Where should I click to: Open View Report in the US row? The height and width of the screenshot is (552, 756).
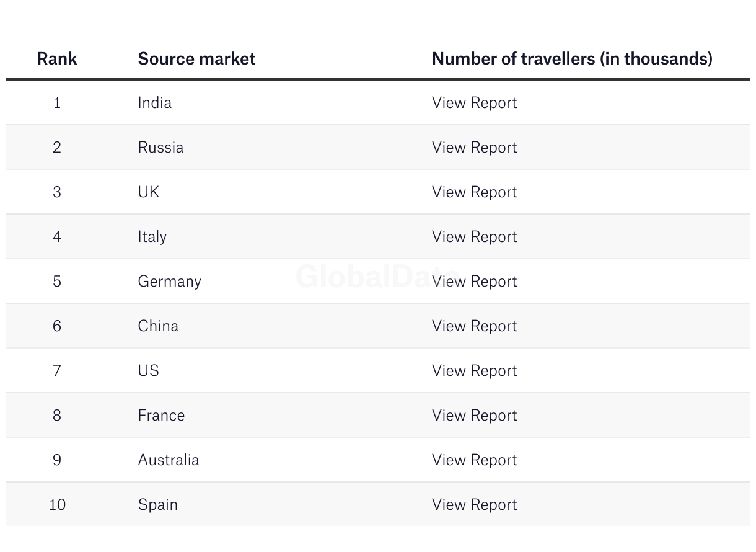474,370
